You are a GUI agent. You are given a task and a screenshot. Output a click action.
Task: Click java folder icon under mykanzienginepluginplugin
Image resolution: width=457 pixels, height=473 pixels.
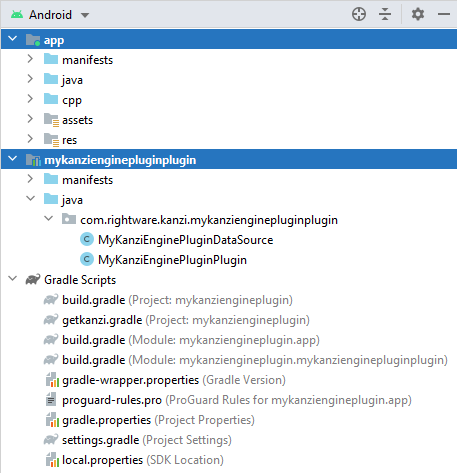(51, 199)
